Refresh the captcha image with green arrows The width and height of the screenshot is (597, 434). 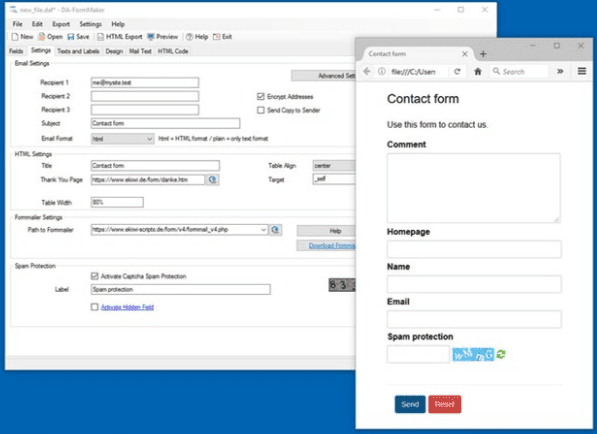501,354
